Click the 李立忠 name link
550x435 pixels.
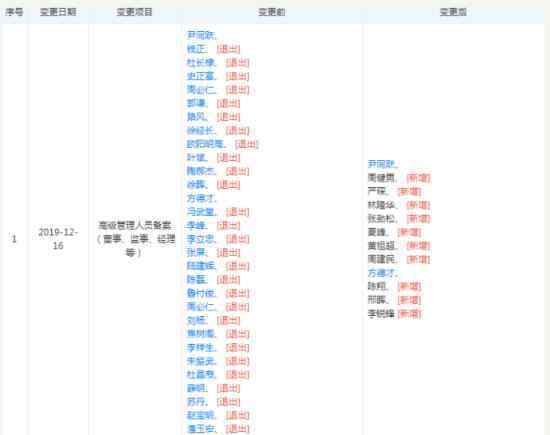coord(201,239)
